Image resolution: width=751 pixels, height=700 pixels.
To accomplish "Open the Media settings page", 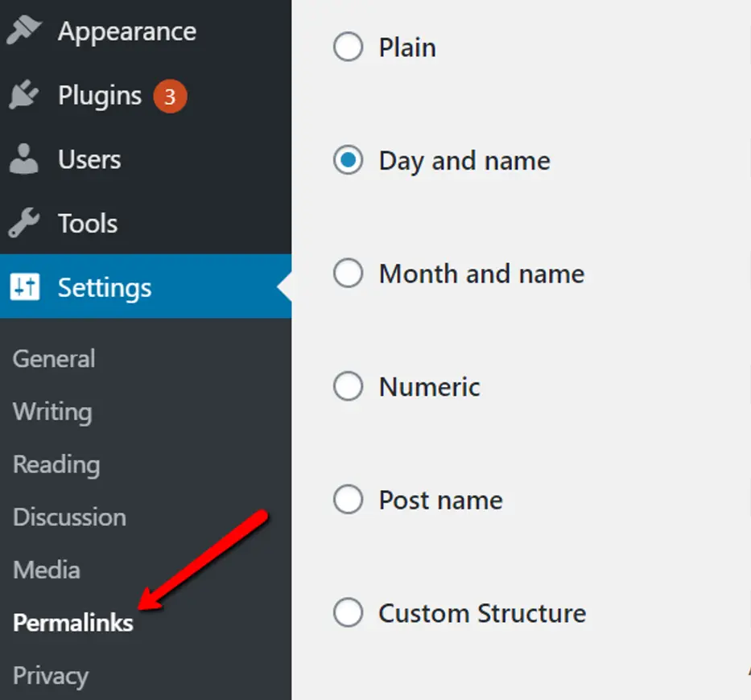I will click(47, 570).
